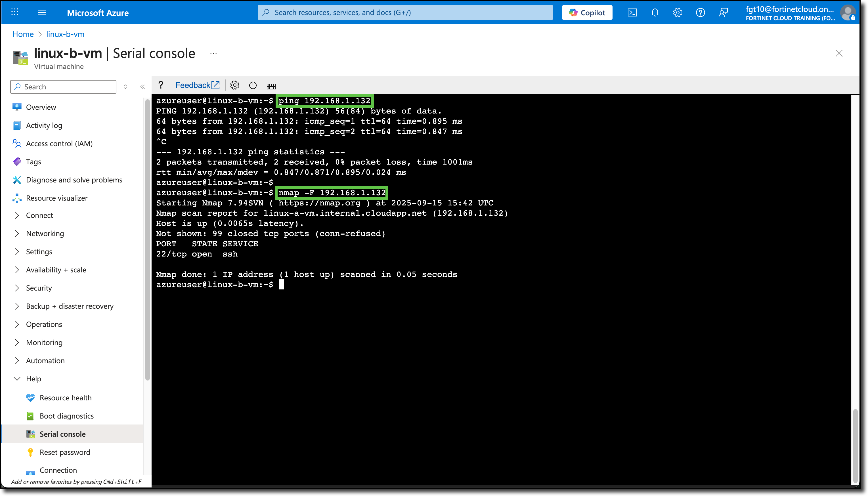The width and height of the screenshot is (868, 496).
Task: Collapse the left resource menu
Action: tap(142, 87)
